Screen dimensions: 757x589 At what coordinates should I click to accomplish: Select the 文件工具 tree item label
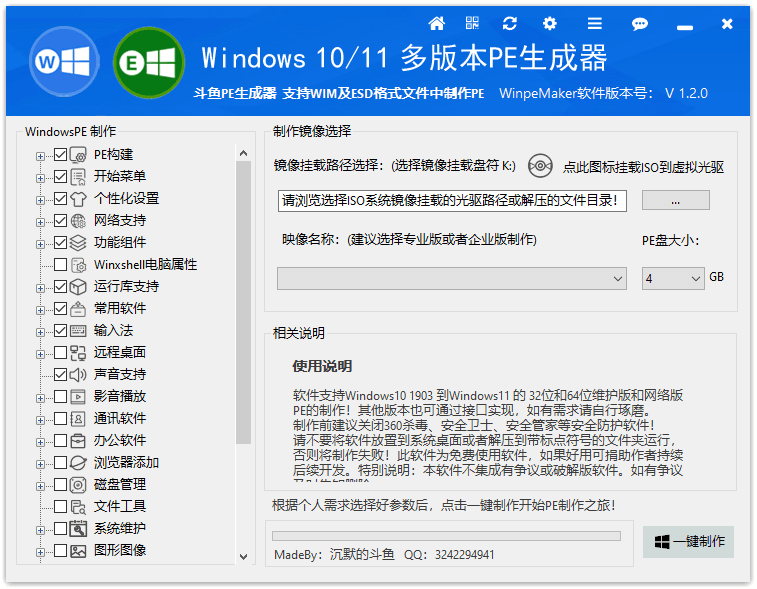click(x=120, y=506)
